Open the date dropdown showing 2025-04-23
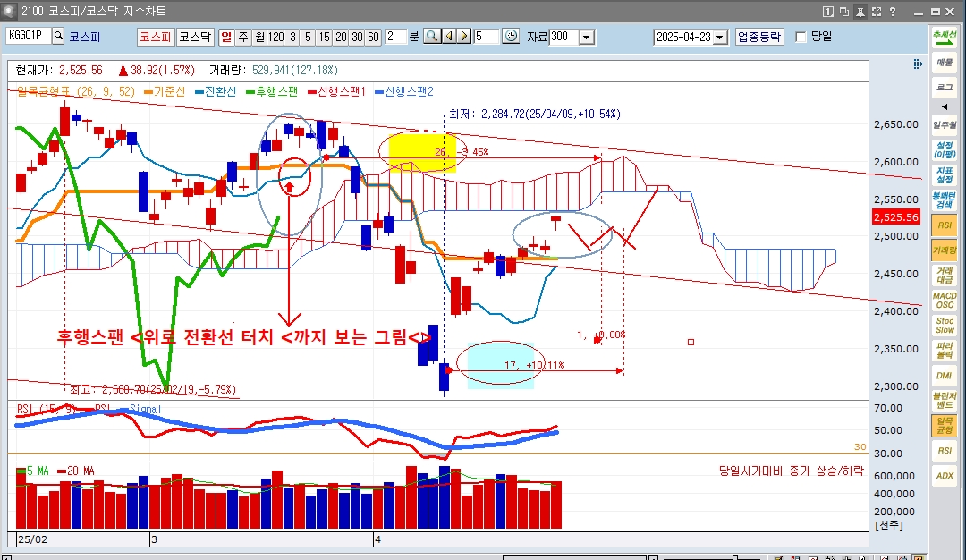966x560 pixels. pos(720,37)
